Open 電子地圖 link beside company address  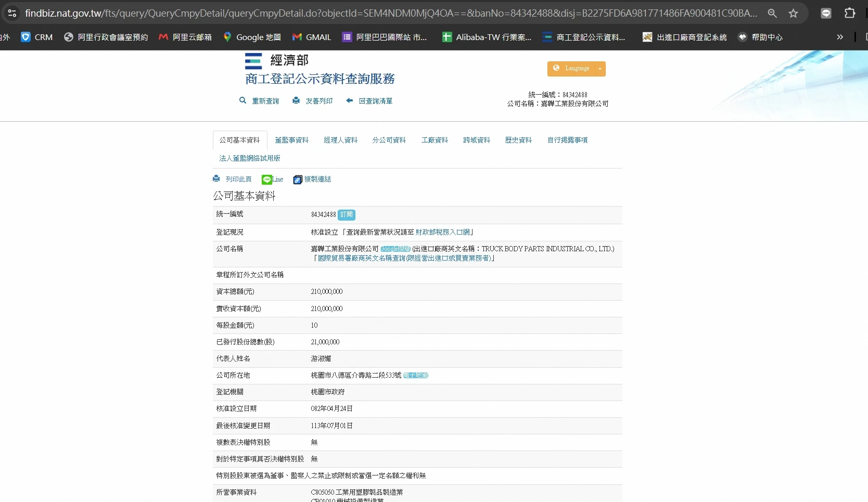click(416, 375)
